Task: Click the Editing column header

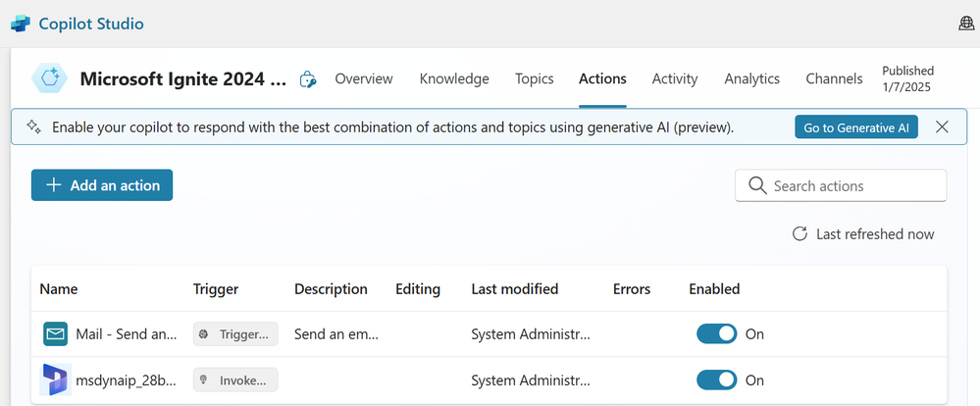Action: click(x=418, y=289)
